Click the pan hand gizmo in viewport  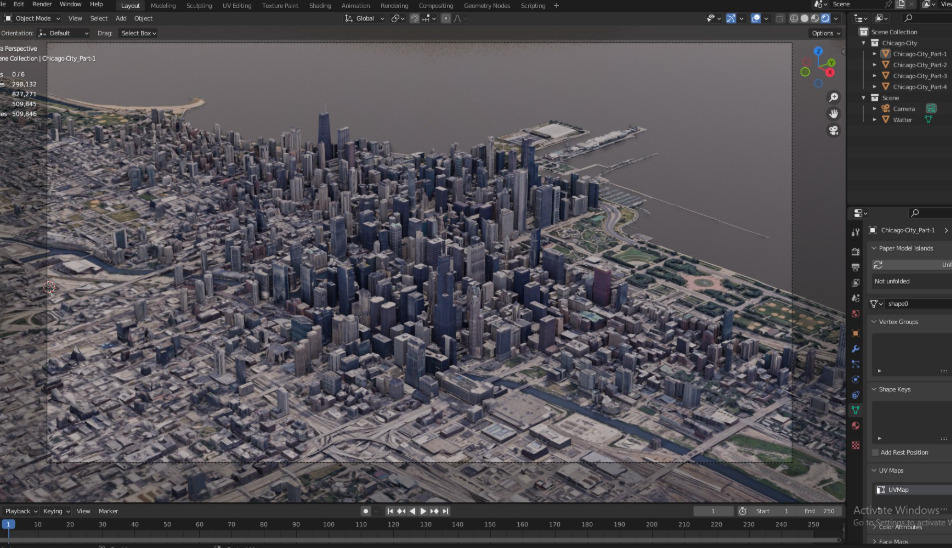(834, 114)
